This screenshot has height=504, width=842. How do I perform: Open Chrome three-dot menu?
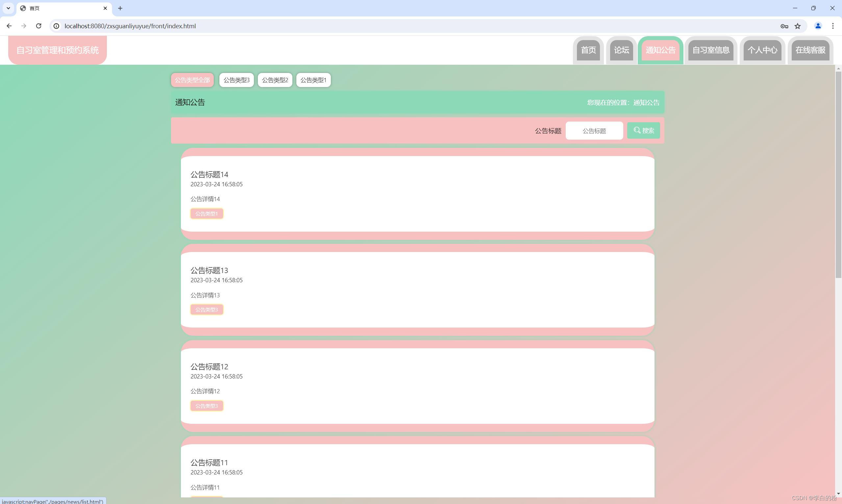[x=833, y=26]
